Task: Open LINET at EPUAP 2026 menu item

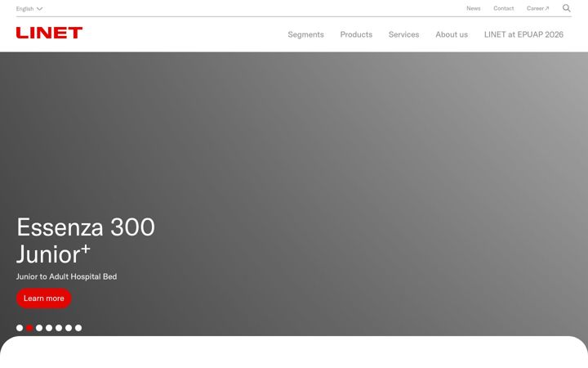Action: pyautogui.click(x=523, y=34)
